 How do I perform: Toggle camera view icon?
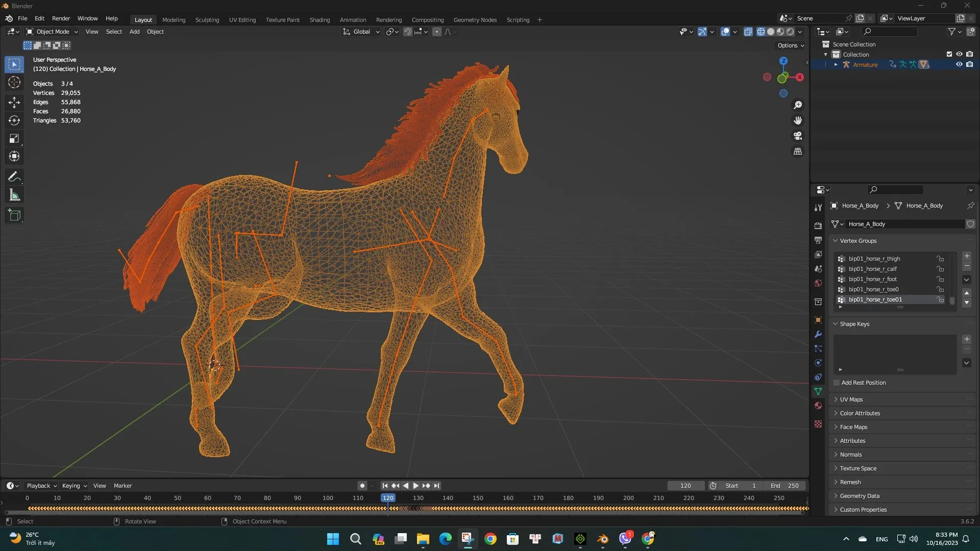tap(798, 136)
